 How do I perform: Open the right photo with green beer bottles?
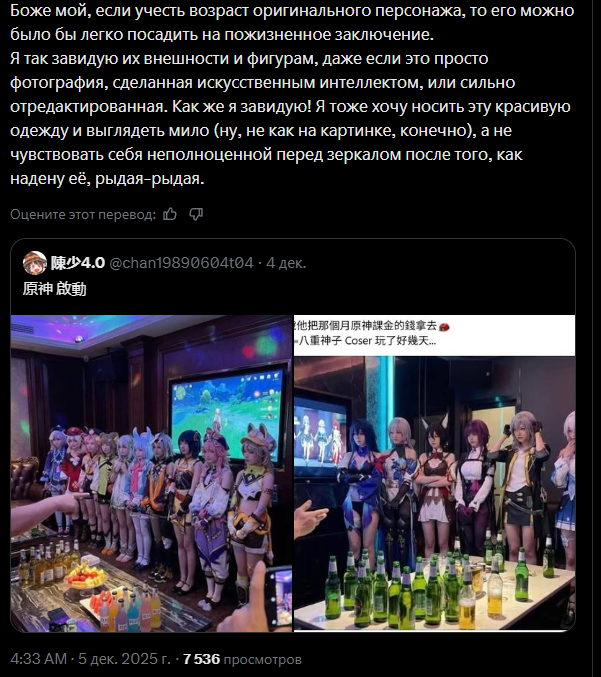434,473
